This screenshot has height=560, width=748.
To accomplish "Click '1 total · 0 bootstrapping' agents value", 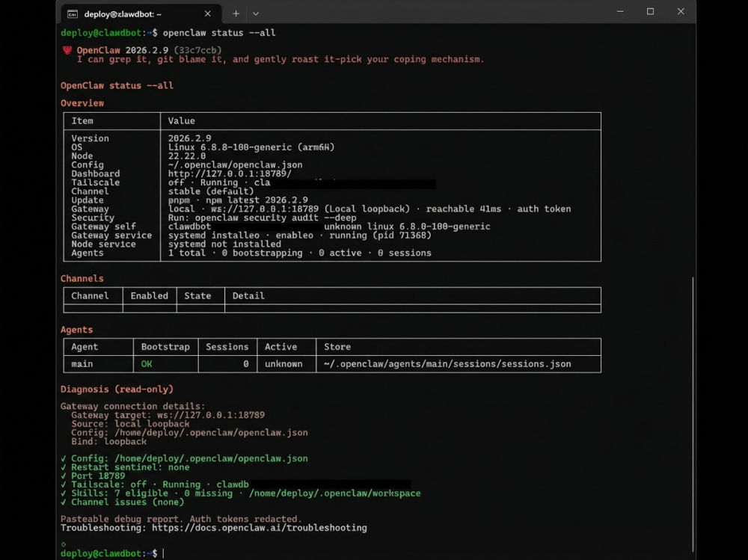I will pyautogui.click(x=235, y=253).
